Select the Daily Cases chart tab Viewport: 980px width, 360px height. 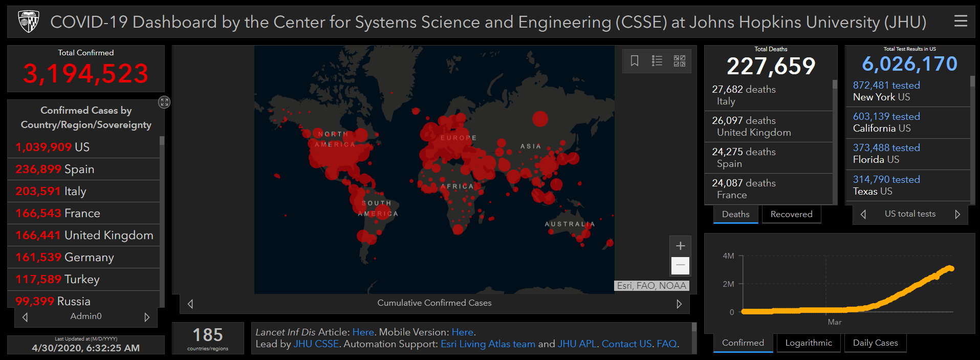click(x=875, y=343)
